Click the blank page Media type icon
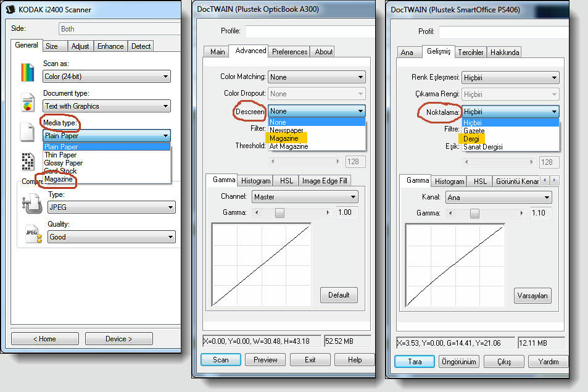This screenshot has height=392, width=588. tap(27, 132)
